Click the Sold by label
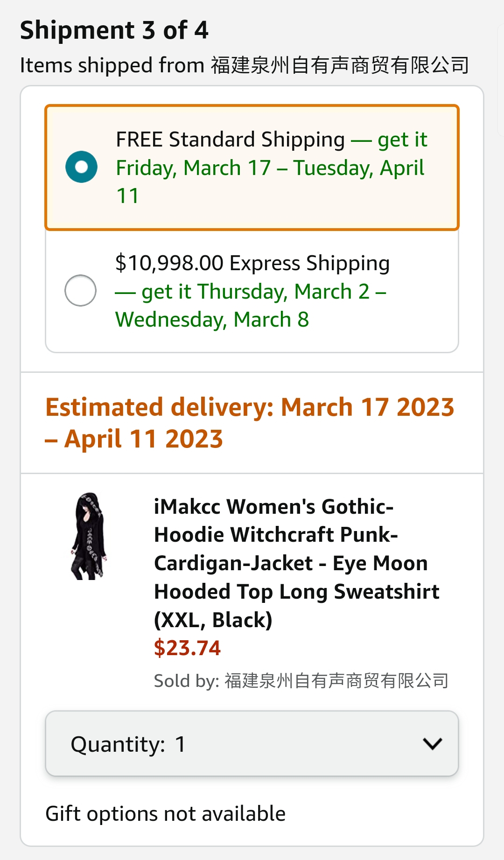Image resolution: width=504 pixels, height=860 pixels. pos(186,681)
